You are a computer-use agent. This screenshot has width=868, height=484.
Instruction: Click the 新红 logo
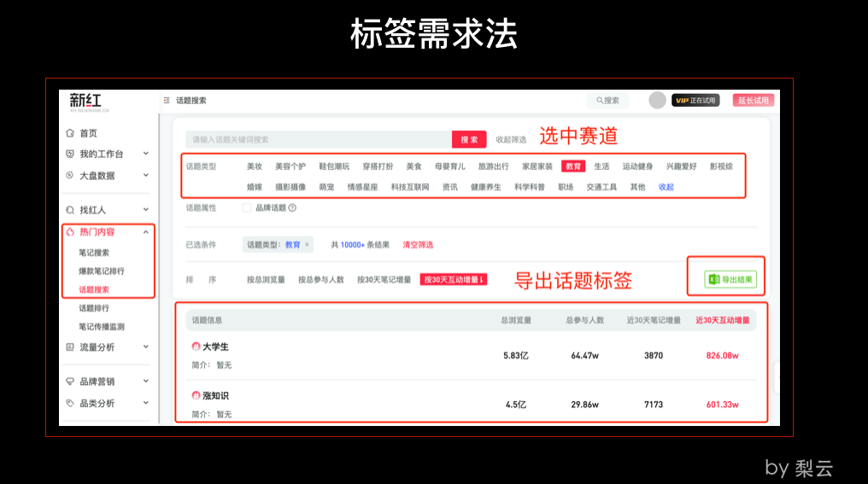click(89, 102)
